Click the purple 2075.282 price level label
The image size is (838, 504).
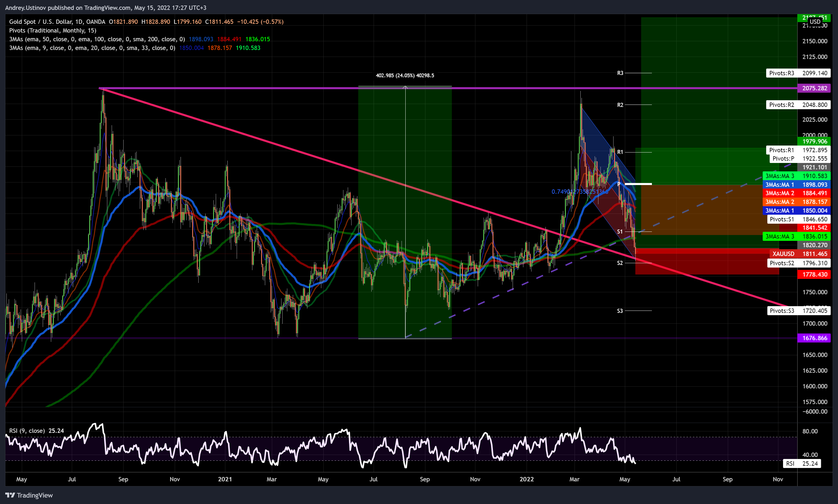coord(814,88)
